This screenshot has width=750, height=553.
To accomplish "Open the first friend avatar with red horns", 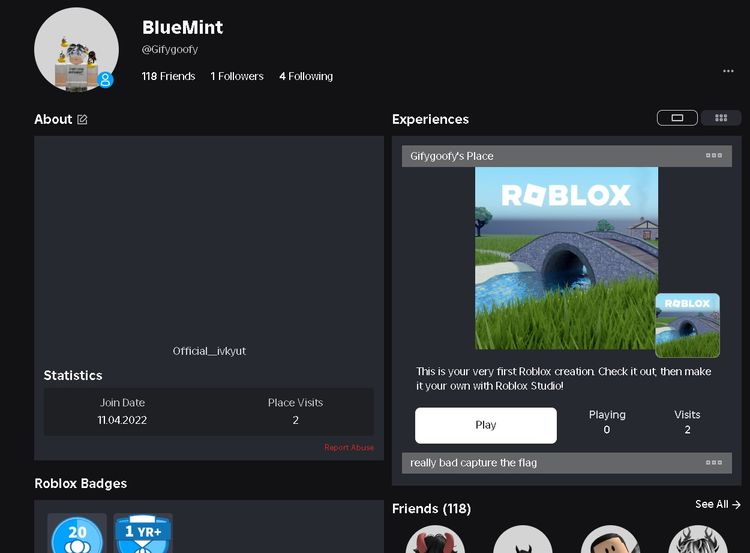I will tap(435, 540).
